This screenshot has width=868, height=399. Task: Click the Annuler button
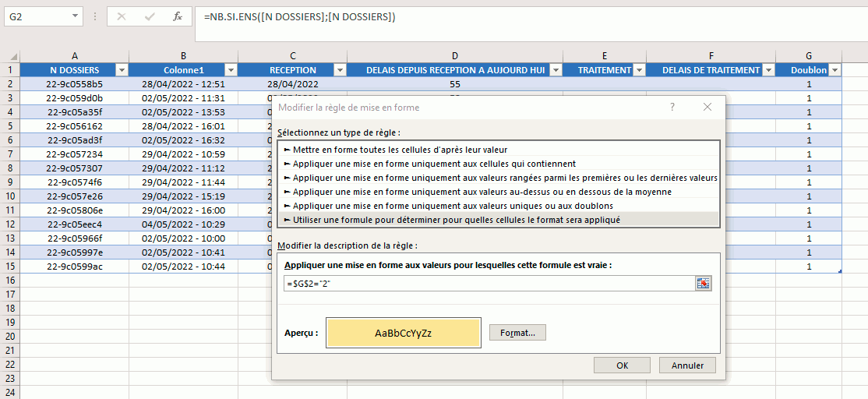(x=687, y=365)
